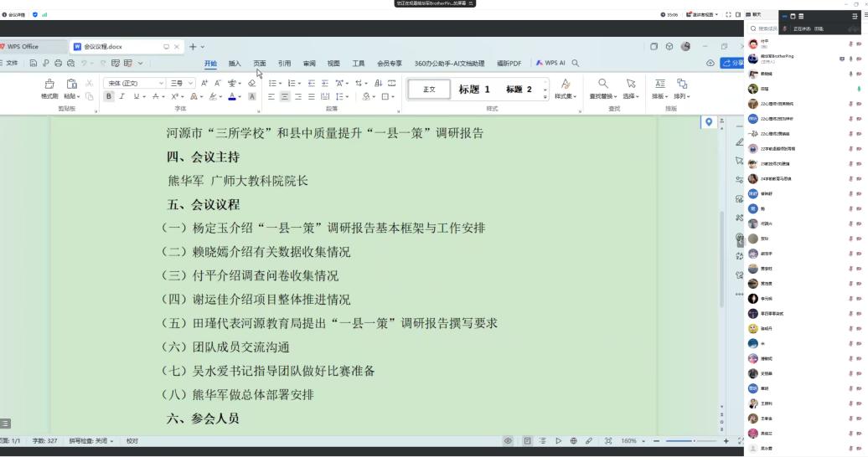The image size is (868, 457).
Task: Click the print icon in quick access toolbar
Action: [x=58, y=64]
